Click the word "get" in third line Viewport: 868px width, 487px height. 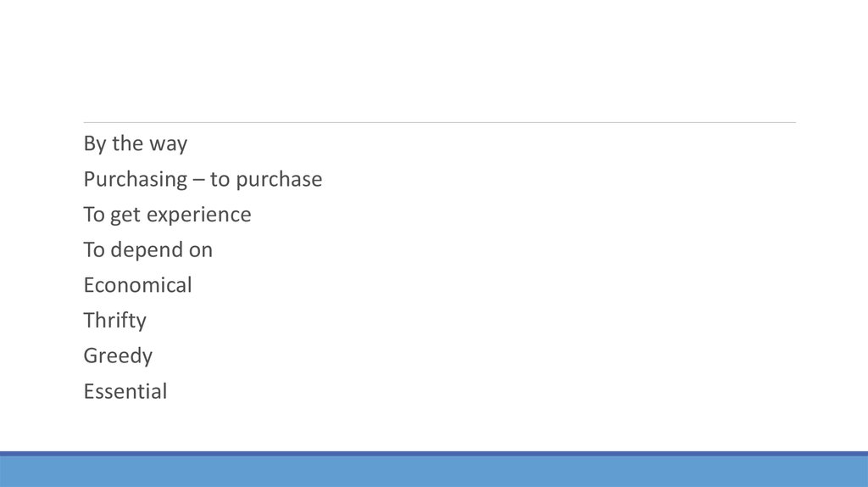pos(125,216)
